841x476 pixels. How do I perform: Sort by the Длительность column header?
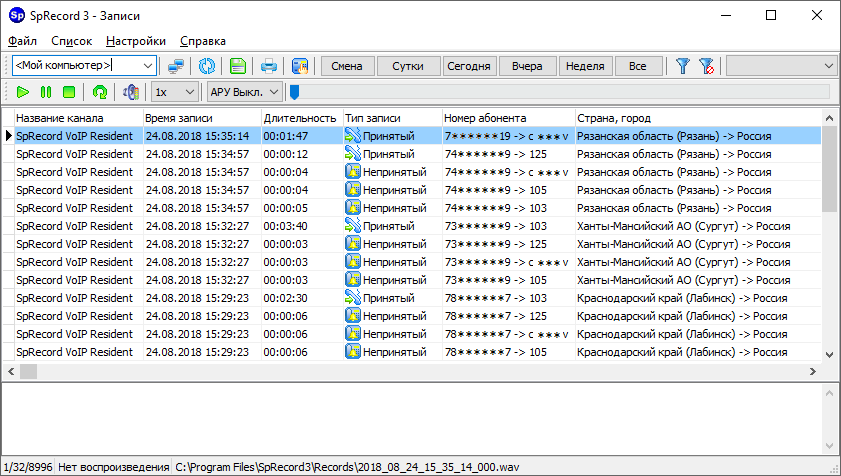click(x=300, y=118)
